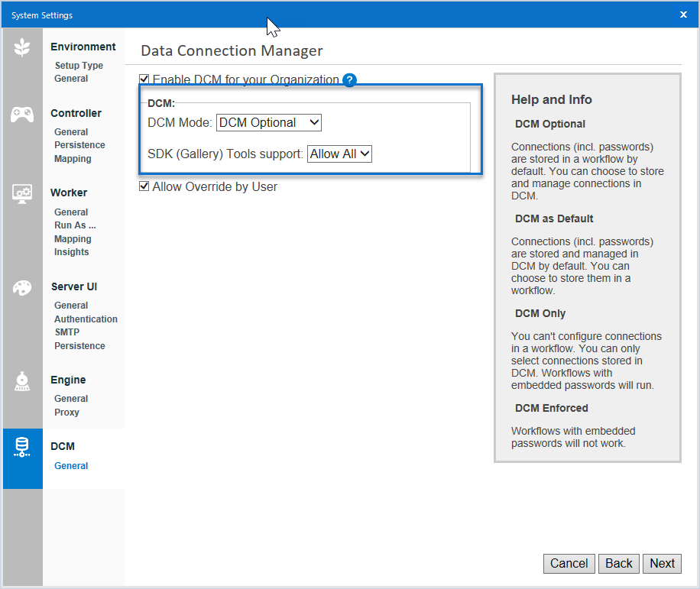The image size is (700, 589).
Task: Select the Controller gamepad icon
Action: point(22,112)
